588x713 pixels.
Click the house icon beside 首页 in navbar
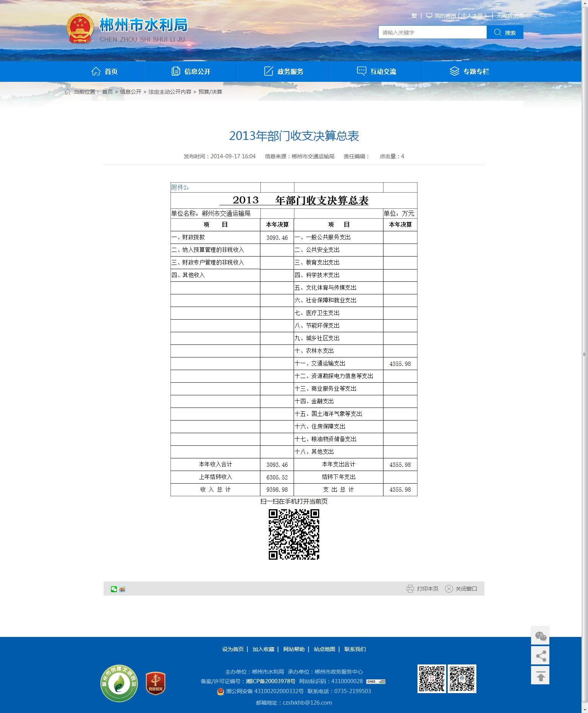[96, 71]
